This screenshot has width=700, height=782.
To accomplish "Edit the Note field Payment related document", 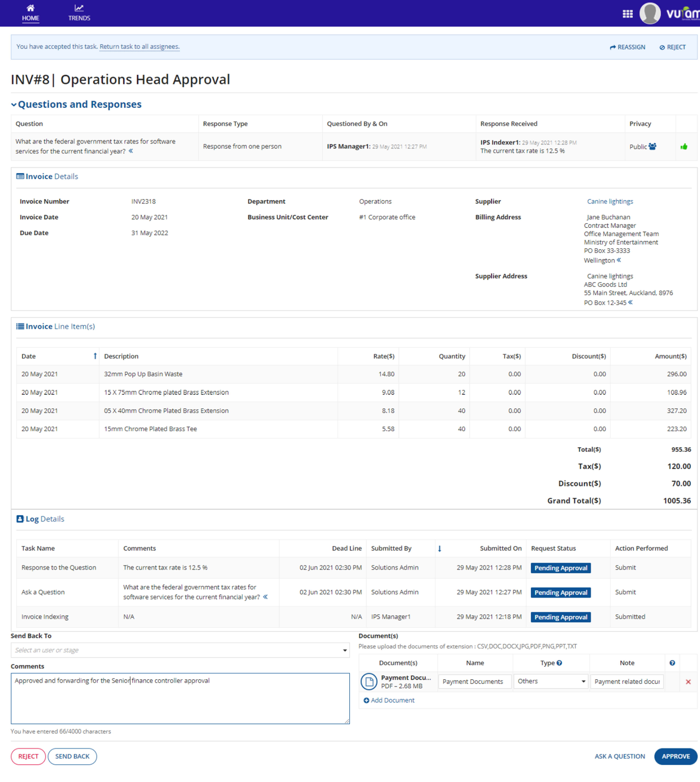I will click(x=627, y=682).
